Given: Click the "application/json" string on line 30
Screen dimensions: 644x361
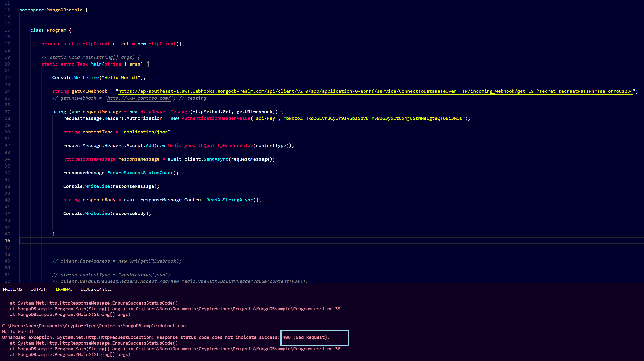Looking at the screenshot, I should tap(146, 132).
